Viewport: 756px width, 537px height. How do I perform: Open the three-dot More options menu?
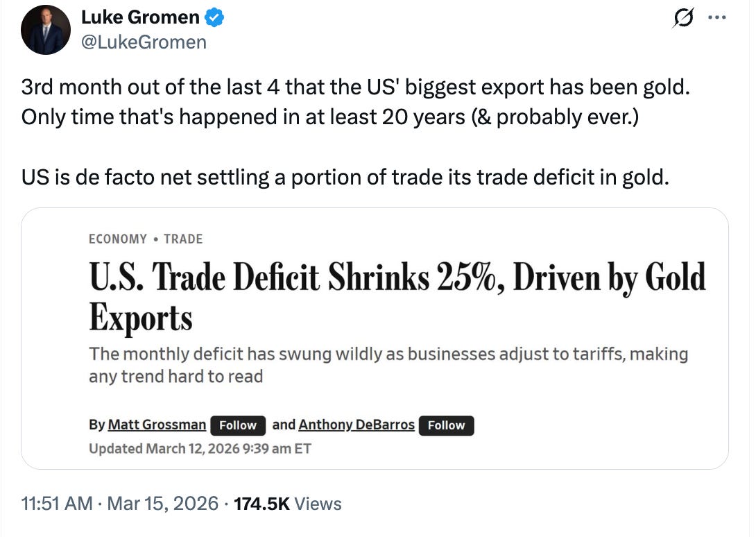(x=716, y=18)
